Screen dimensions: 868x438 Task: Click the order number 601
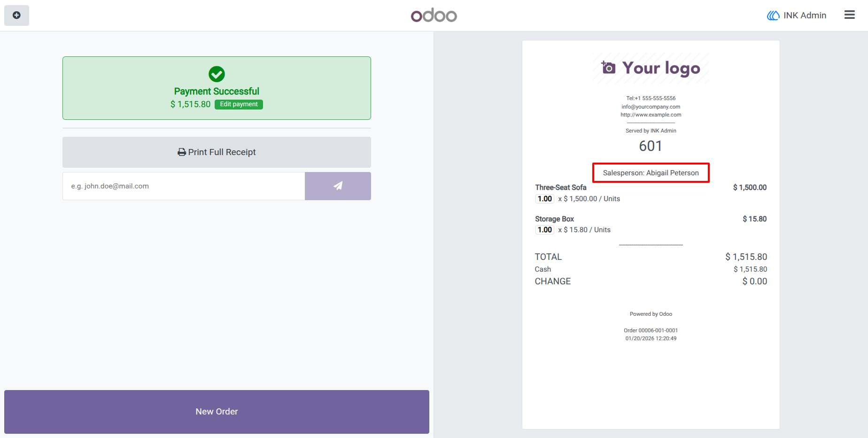click(x=651, y=146)
